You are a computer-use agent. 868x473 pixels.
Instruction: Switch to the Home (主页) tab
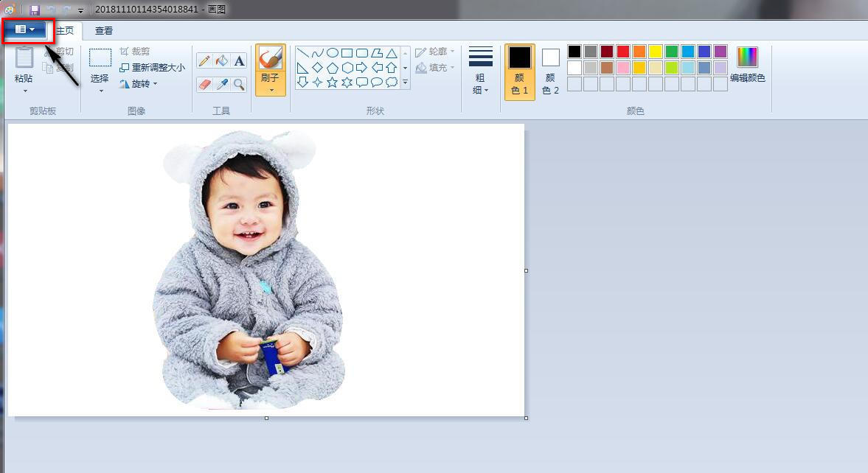tap(65, 30)
